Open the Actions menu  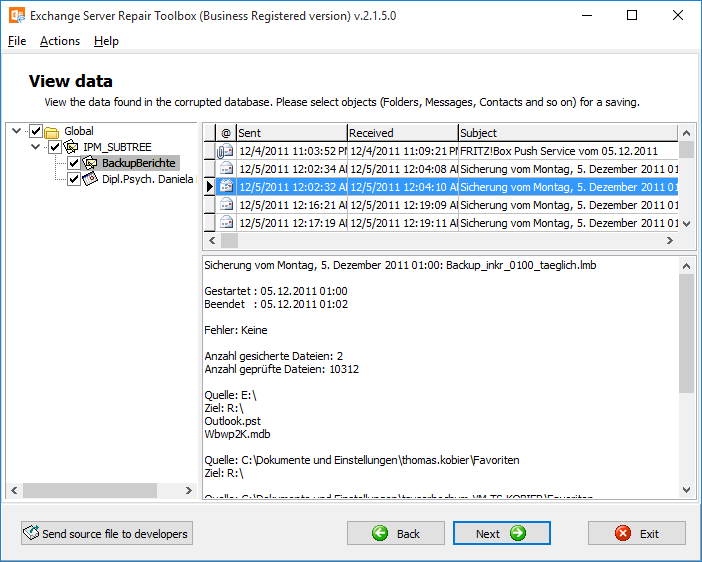pyautogui.click(x=60, y=41)
